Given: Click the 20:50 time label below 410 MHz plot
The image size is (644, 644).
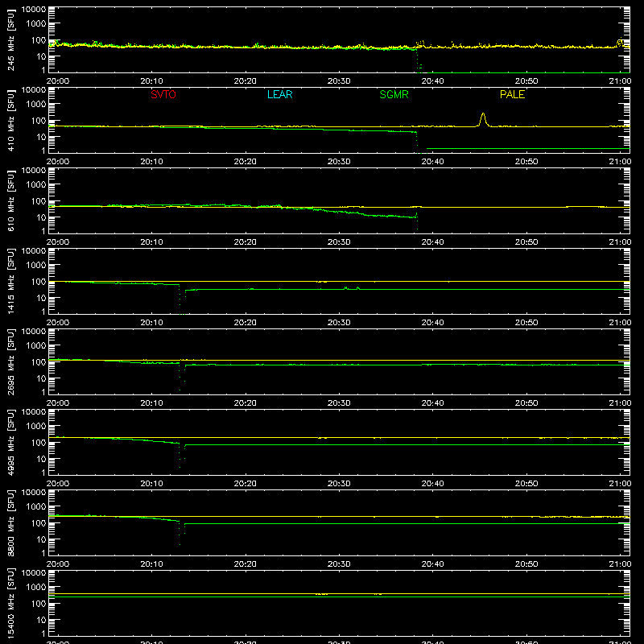Looking at the screenshot, I should [526, 162].
